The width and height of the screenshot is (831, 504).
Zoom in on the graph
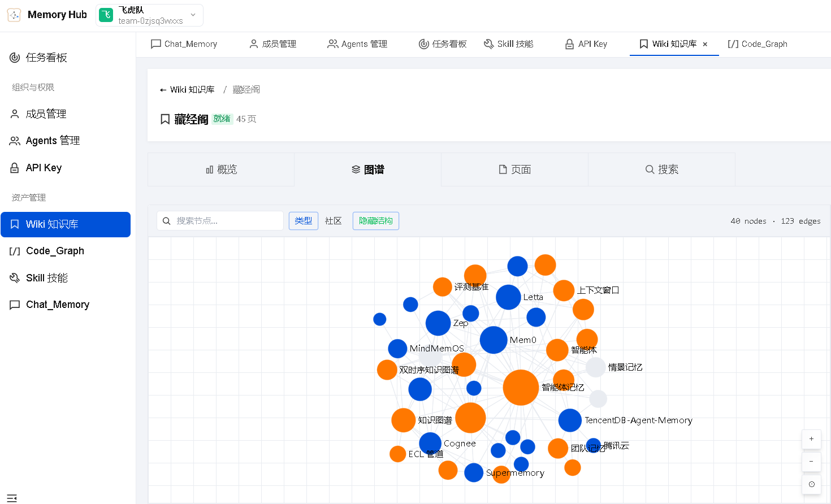pyautogui.click(x=812, y=439)
